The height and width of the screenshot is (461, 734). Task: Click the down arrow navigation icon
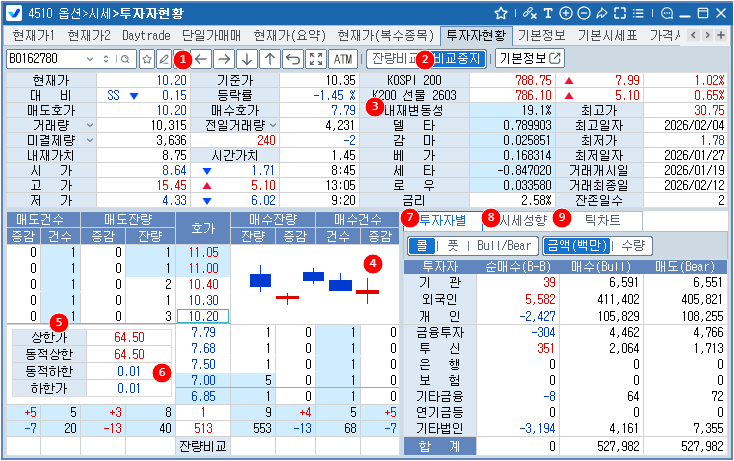(x=246, y=58)
